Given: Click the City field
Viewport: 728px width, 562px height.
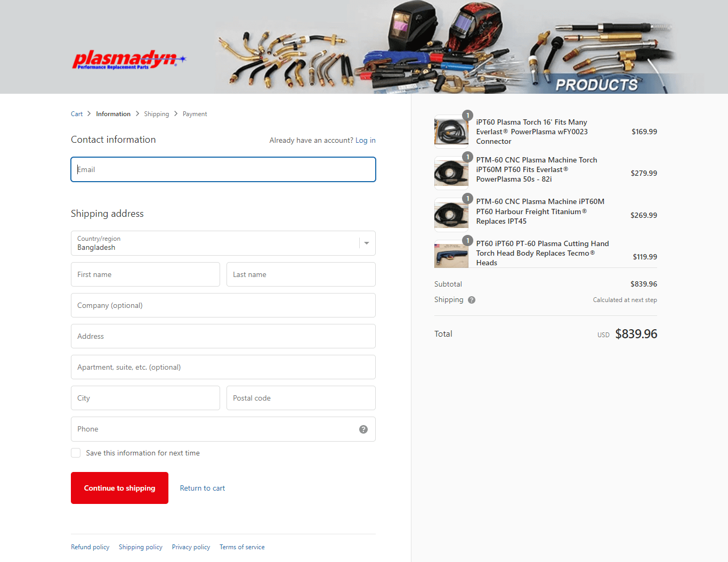Looking at the screenshot, I should (x=145, y=398).
